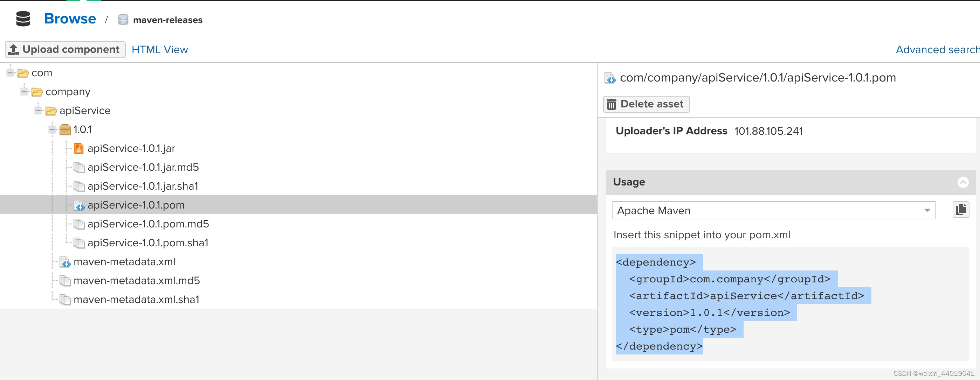The image size is (980, 380).
Task: Open Advanced search
Action: (x=937, y=50)
